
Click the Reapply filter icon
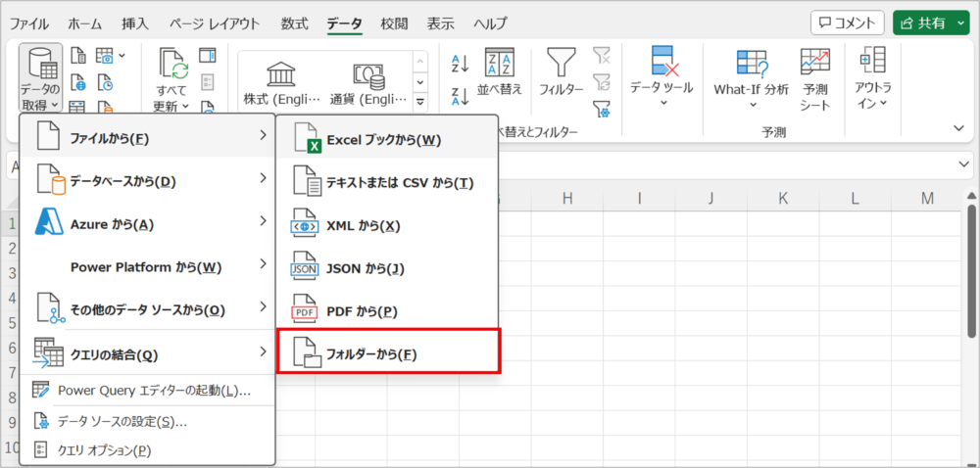point(602,81)
